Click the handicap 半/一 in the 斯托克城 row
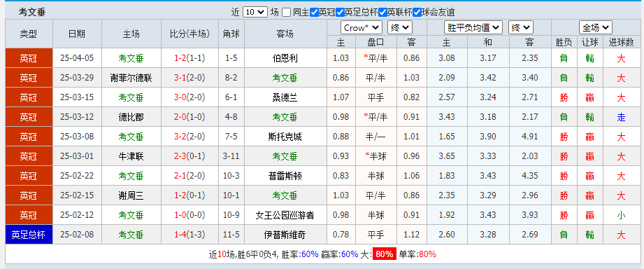644x269 pixels. point(376,137)
